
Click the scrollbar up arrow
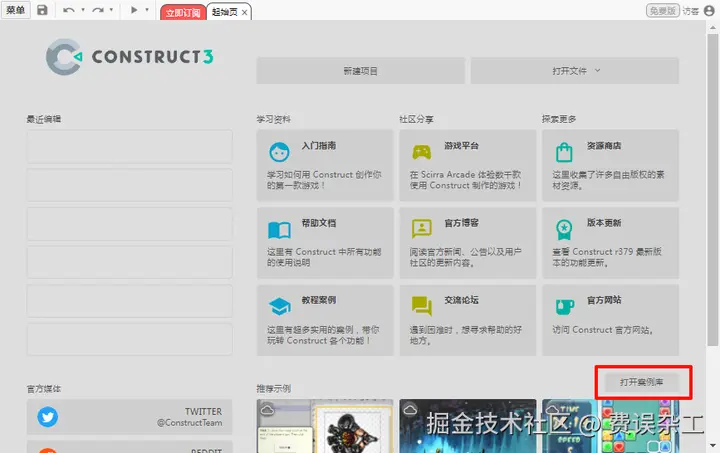712,27
